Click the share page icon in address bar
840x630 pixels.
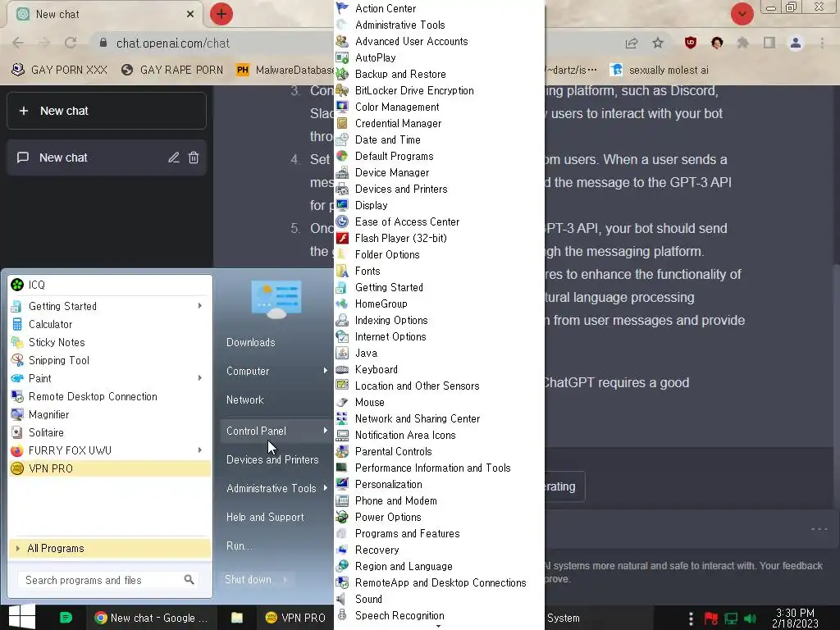(x=631, y=43)
